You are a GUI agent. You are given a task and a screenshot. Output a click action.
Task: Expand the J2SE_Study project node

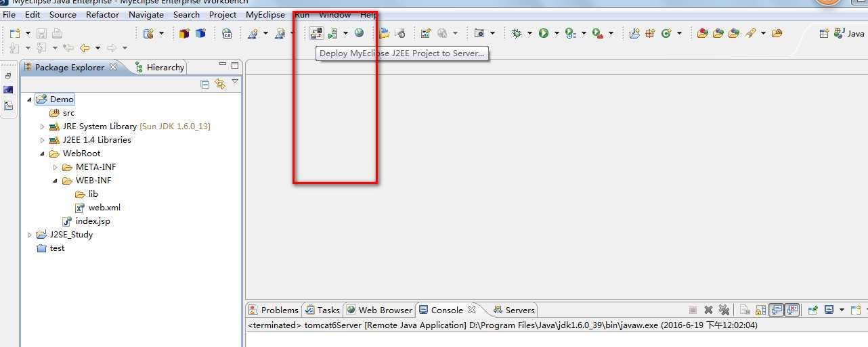coord(29,235)
